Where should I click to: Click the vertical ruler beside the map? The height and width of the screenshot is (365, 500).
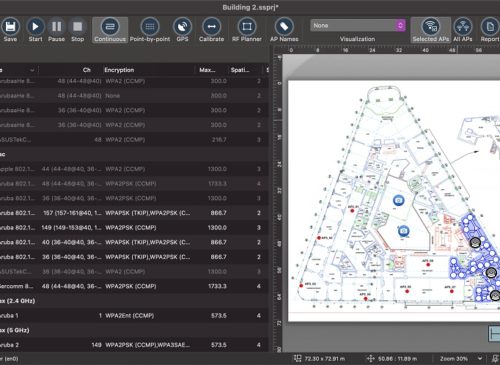pyautogui.click(x=279, y=203)
